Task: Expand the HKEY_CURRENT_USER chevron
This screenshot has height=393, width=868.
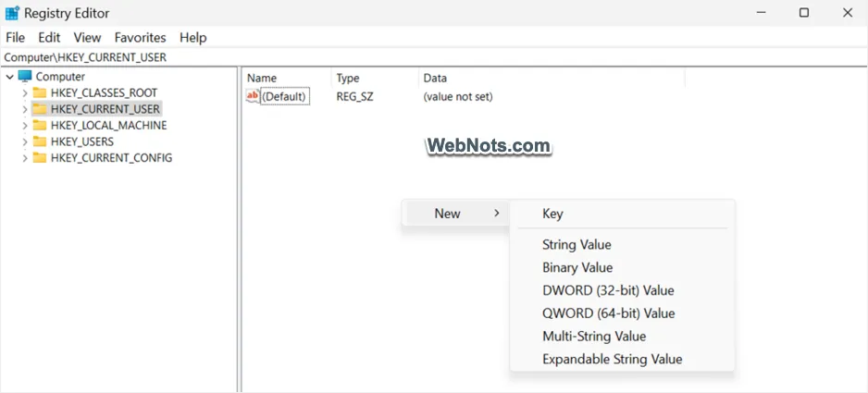Action: 25,109
